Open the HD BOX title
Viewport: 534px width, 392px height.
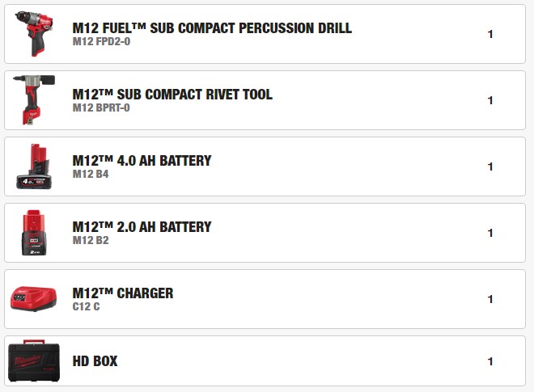click(x=95, y=361)
